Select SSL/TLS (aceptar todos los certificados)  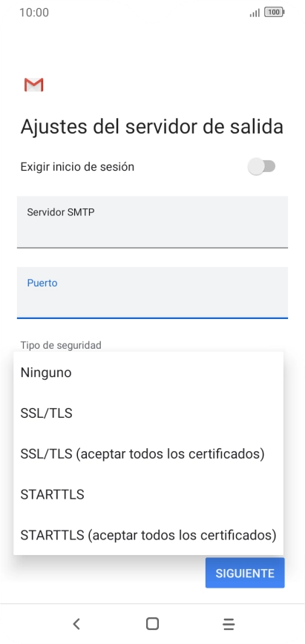point(148,454)
